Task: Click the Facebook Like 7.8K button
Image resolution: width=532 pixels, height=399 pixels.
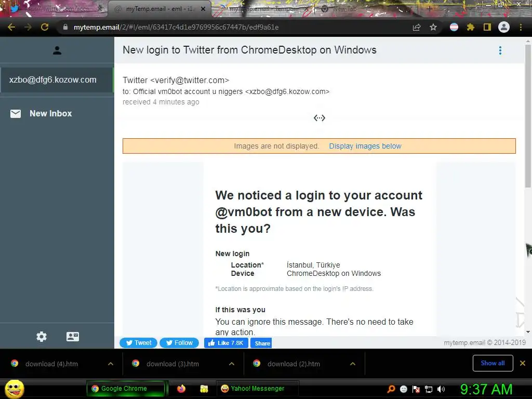Action: click(x=226, y=343)
